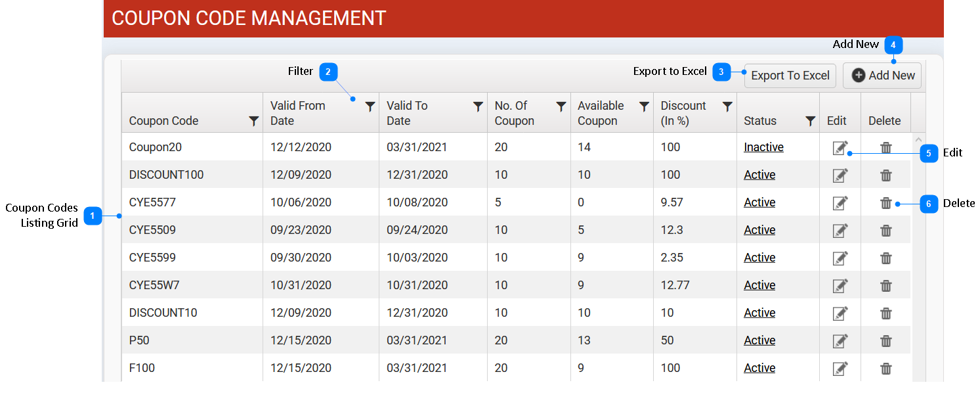This screenshot has height=393, width=980.
Task: Edit the CYE5599 coupon
Action: point(840,258)
